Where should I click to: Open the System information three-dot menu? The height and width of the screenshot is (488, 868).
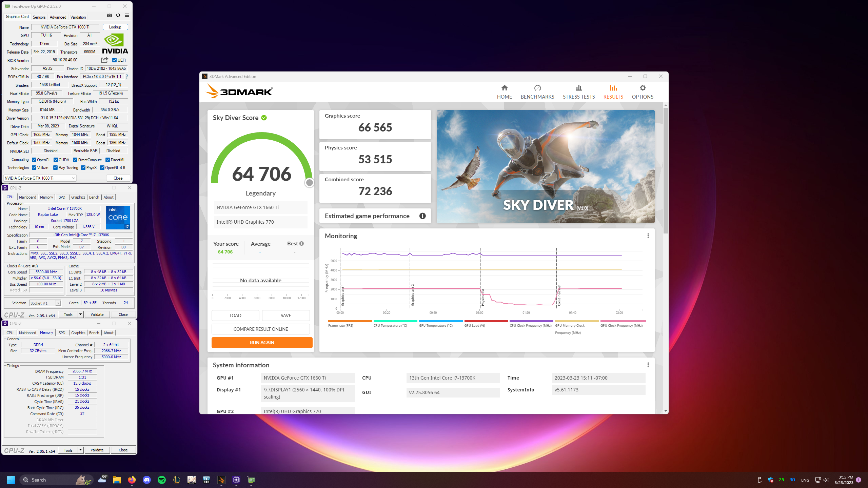[648, 365]
